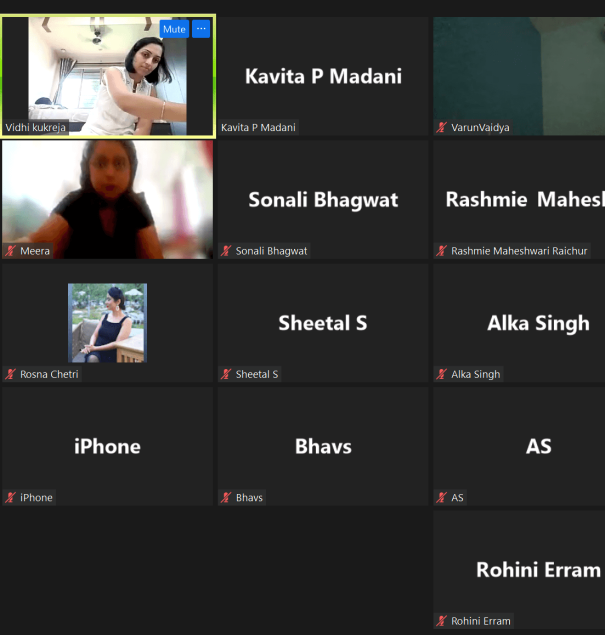The width and height of the screenshot is (605, 635).
Task: Click the muted mic icon for Rashmie Maheshwari Raichur
Action: pyautogui.click(x=441, y=251)
